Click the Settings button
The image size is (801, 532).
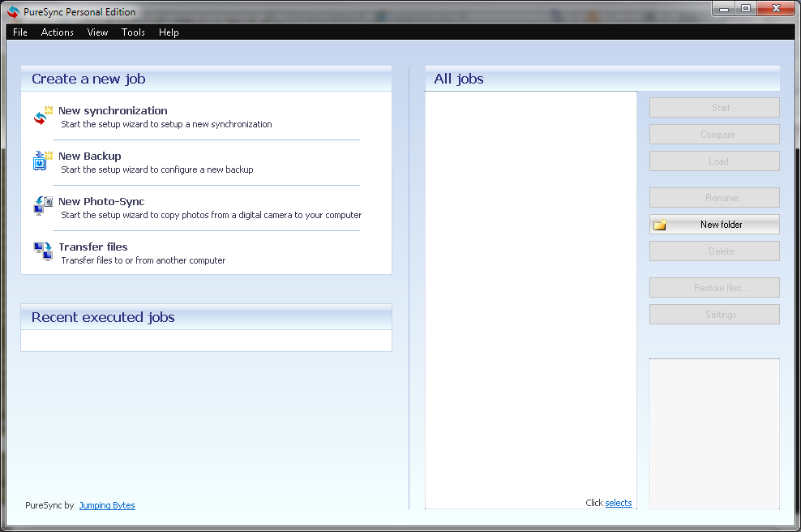coord(714,315)
